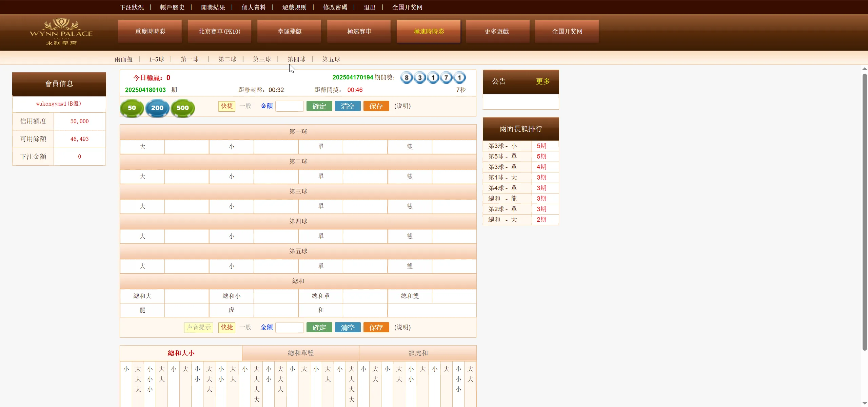Screen dimensions: 868x407
Task: Select the 500 betting chip
Action: pyautogui.click(x=182, y=108)
